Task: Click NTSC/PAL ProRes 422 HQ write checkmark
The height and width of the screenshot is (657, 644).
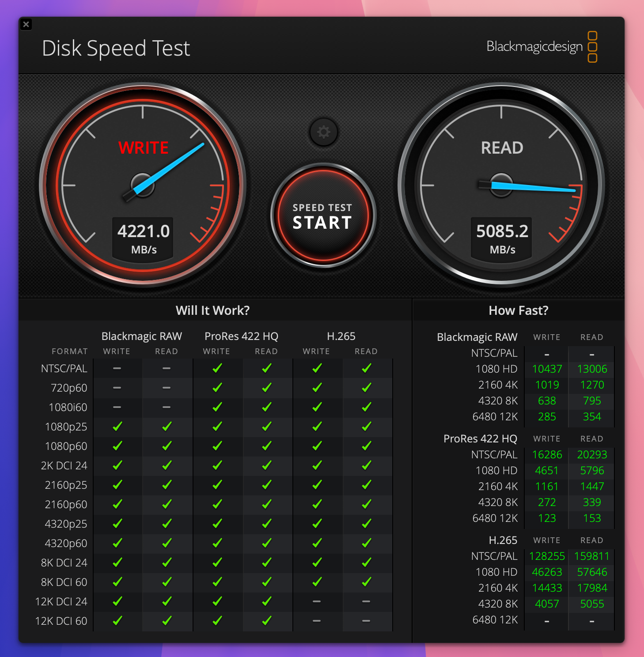Action: point(217,368)
